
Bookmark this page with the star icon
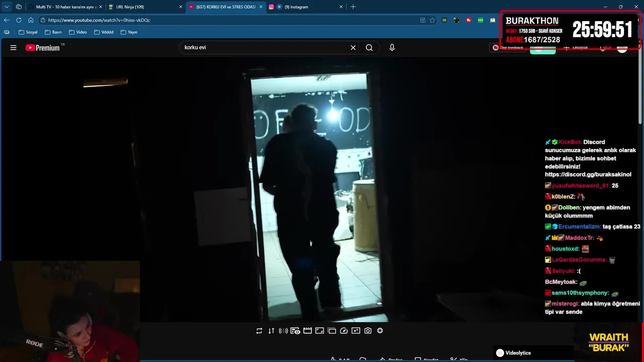[432, 20]
